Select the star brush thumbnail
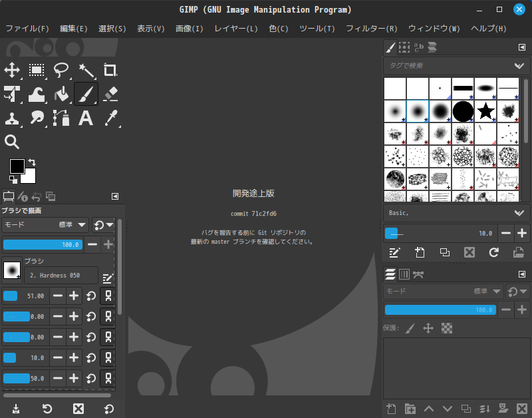The height and width of the screenshot is (418, 532). (485, 110)
